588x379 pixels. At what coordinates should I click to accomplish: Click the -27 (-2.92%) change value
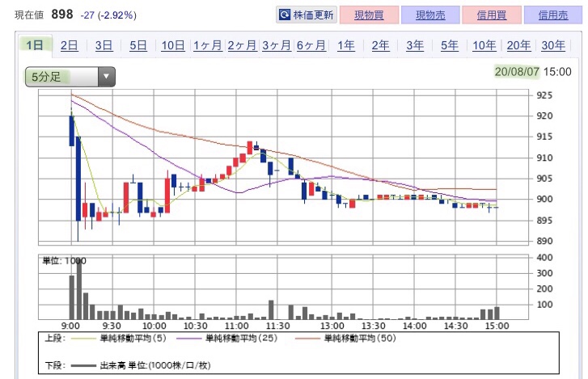pos(108,15)
